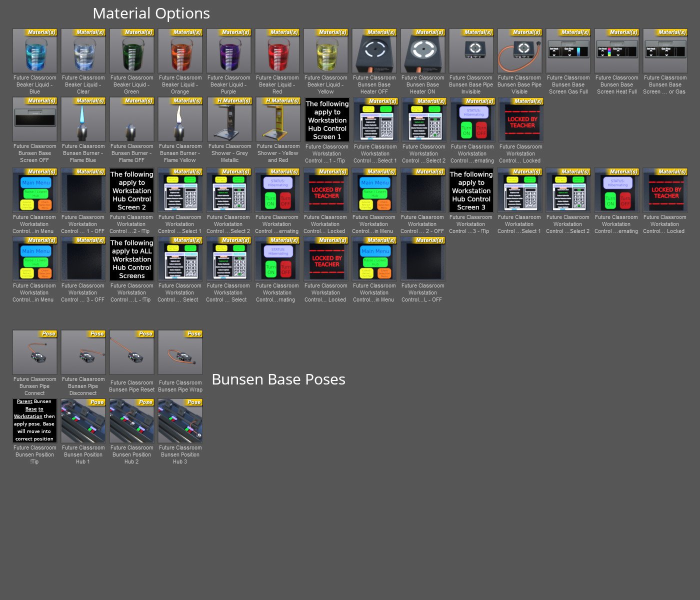View the Bunsen Position !Tip instructions
Screen dimensions: 700x600
(34, 420)
